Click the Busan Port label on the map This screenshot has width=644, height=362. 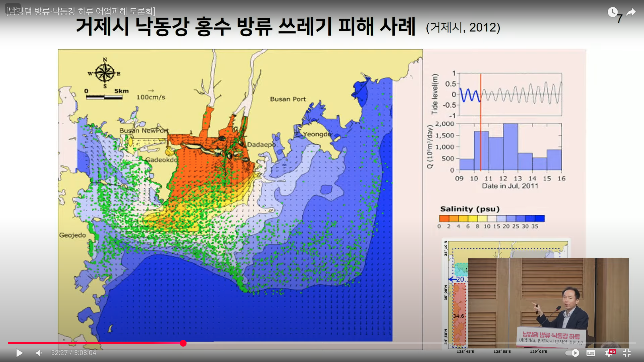(288, 99)
